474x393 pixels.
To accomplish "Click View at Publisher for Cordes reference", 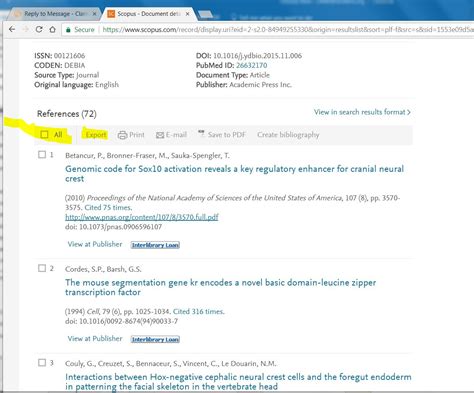I will click(x=95, y=339).
